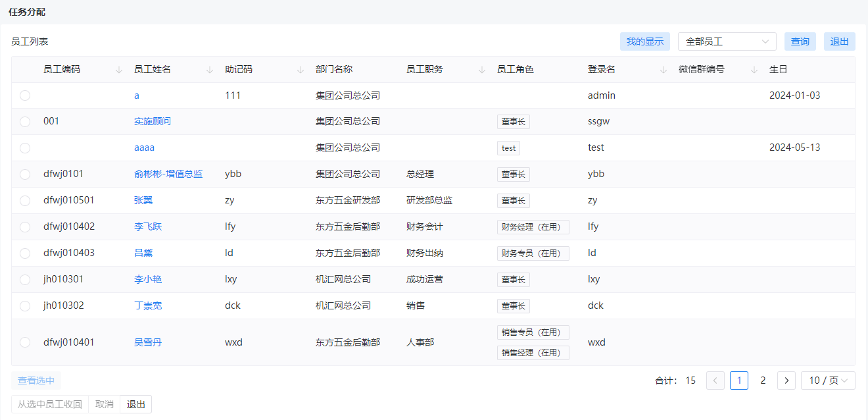868x420 pixels.
Task: Click the 我的显示 button
Action: tap(645, 41)
